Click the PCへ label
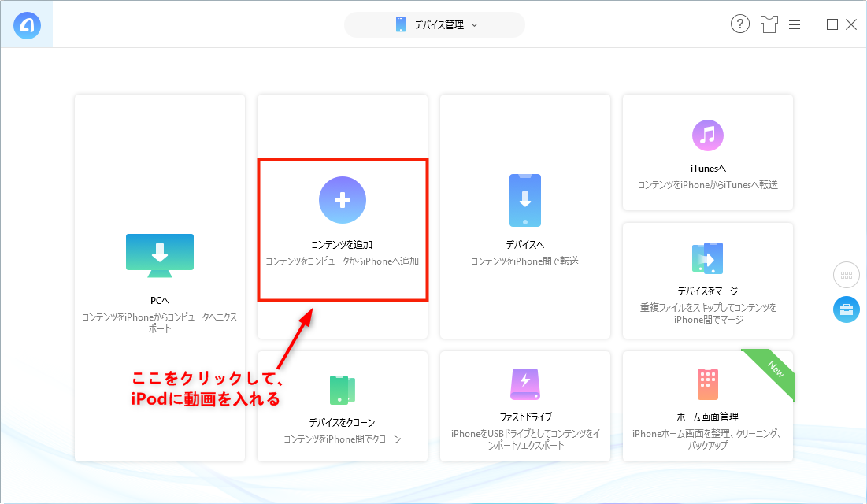The height and width of the screenshot is (504, 867). pos(160,300)
